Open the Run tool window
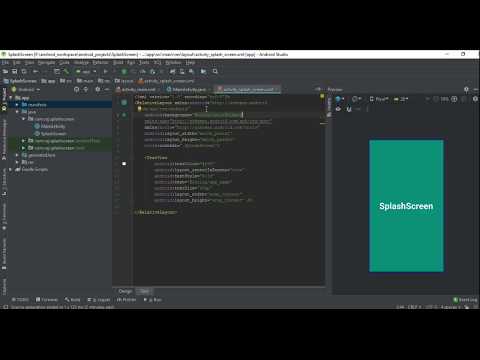This screenshot has width=480, height=360. click(153, 300)
